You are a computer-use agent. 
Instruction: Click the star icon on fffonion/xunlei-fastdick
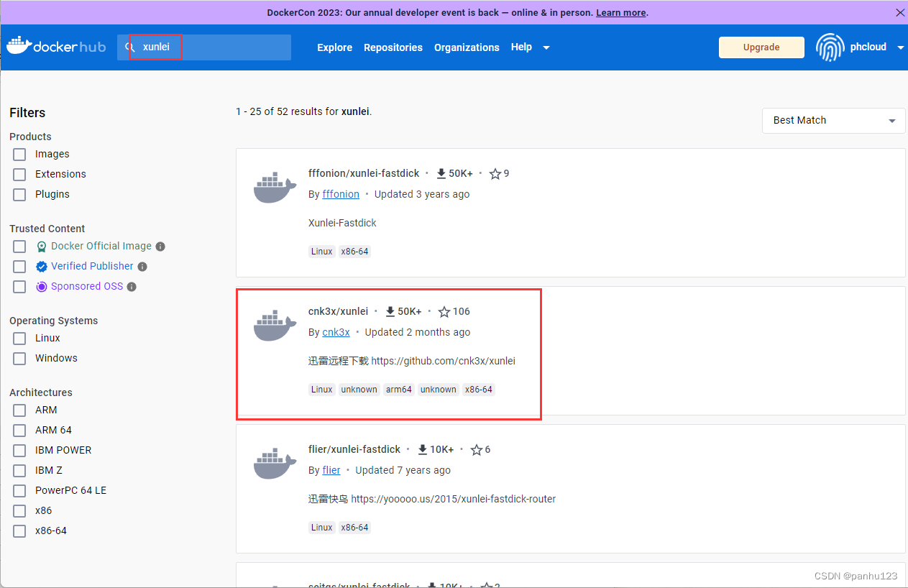point(495,174)
